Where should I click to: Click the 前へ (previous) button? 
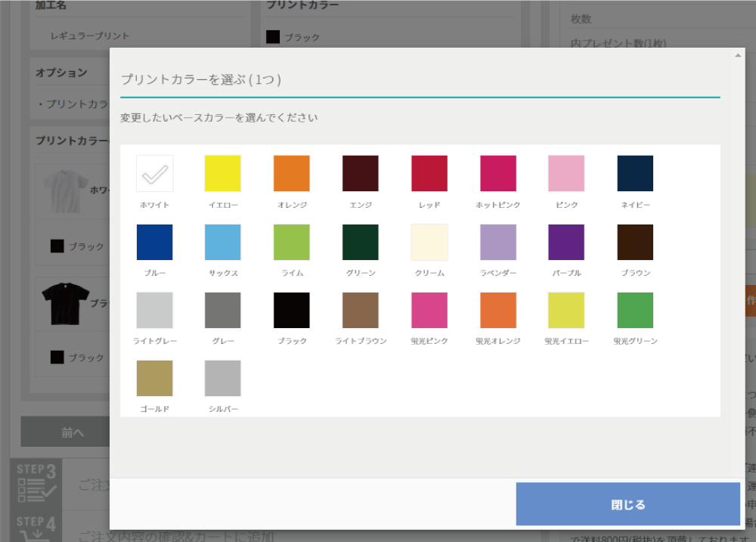tap(73, 432)
